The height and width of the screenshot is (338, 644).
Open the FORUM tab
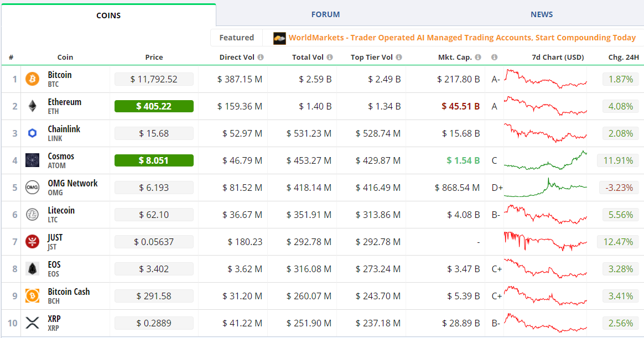tap(325, 14)
